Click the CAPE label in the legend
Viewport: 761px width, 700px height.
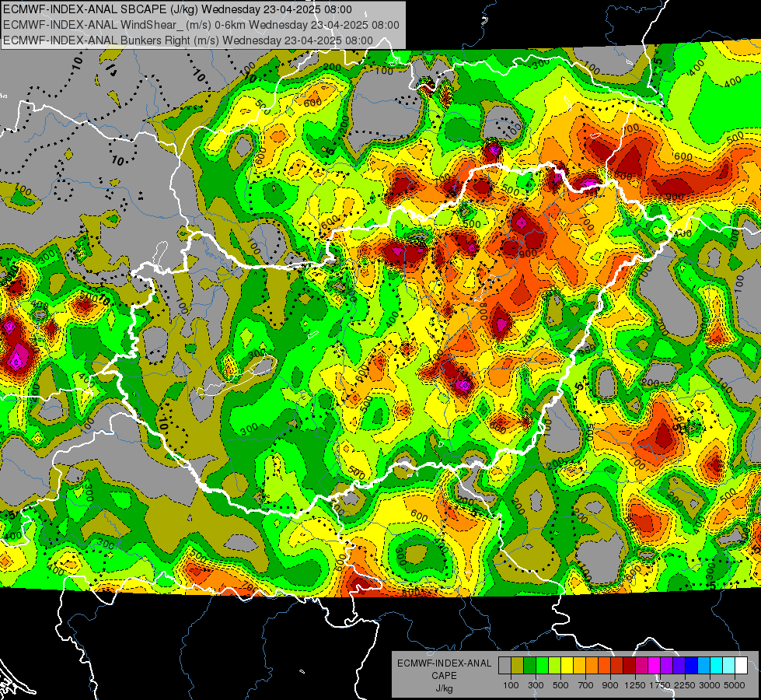click(444, 676)
